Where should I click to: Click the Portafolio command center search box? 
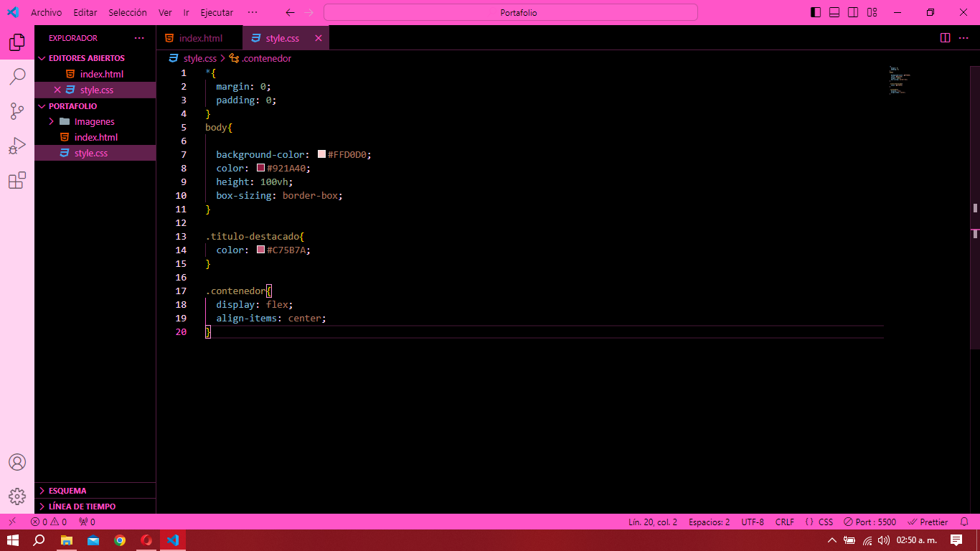tap(511, 12)
